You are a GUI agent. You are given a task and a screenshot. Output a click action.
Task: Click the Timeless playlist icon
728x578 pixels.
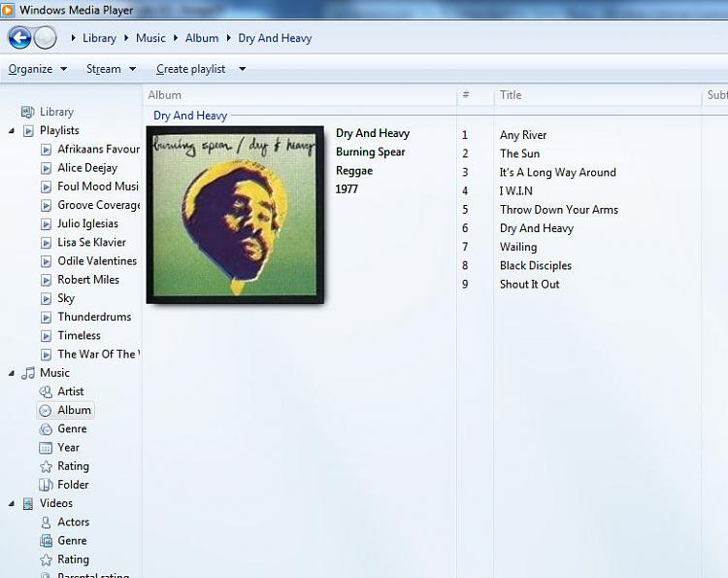pyautogui.click(x=46, y=335)
